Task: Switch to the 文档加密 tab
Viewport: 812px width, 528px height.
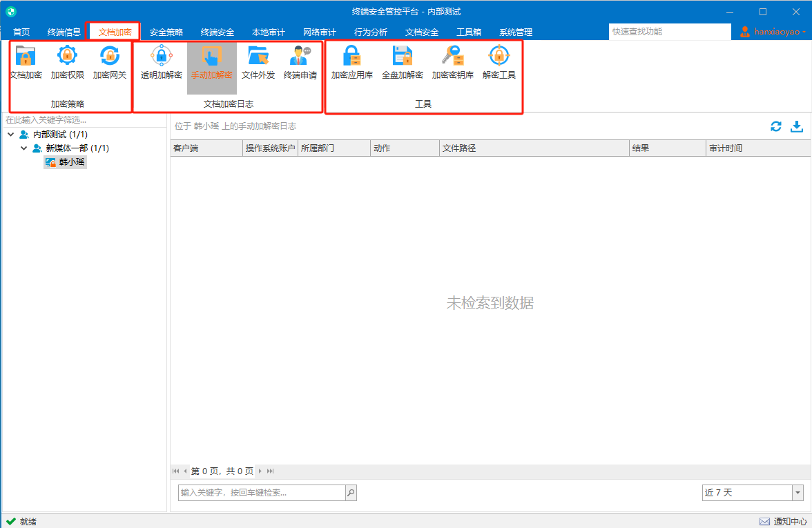Action: (x=115, y=32)
